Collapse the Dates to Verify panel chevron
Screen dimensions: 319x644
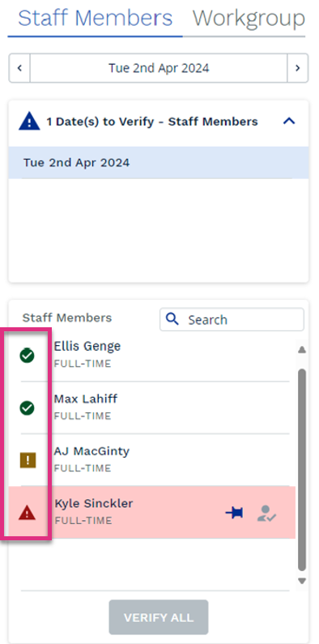[289, 122]
